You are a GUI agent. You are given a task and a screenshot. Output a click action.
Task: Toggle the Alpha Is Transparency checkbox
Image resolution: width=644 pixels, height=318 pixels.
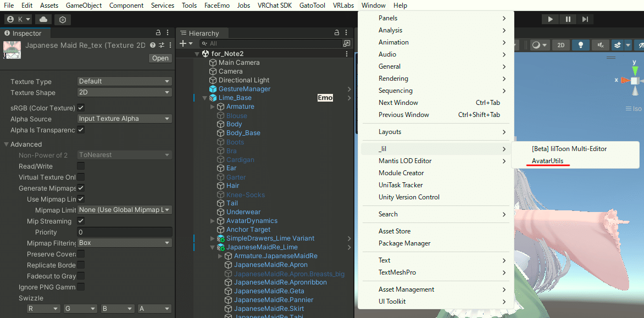pyautogui.click(x=81, y=130)
